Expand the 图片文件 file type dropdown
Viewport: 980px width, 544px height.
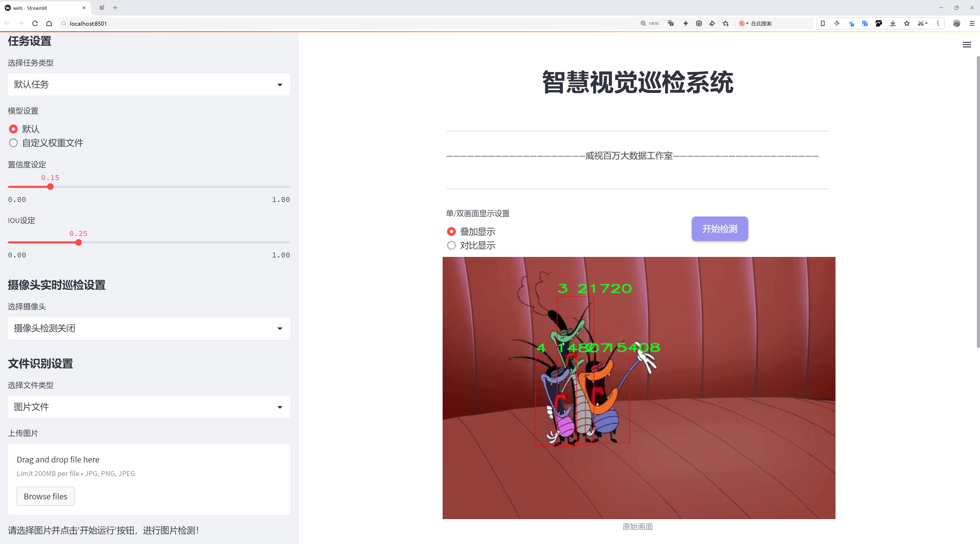tap(149, 407)
